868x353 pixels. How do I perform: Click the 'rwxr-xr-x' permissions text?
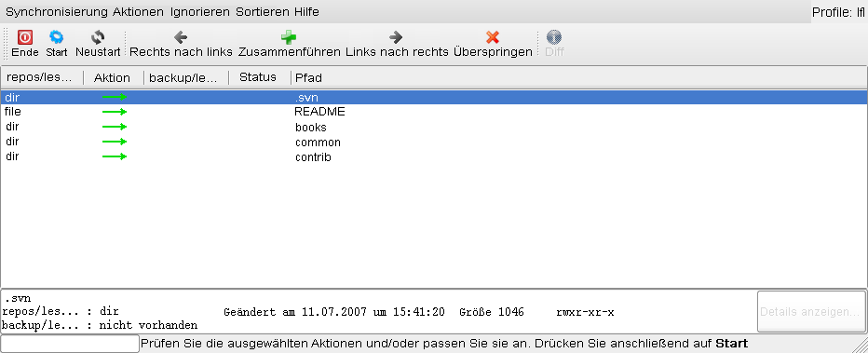click(585, 312)
